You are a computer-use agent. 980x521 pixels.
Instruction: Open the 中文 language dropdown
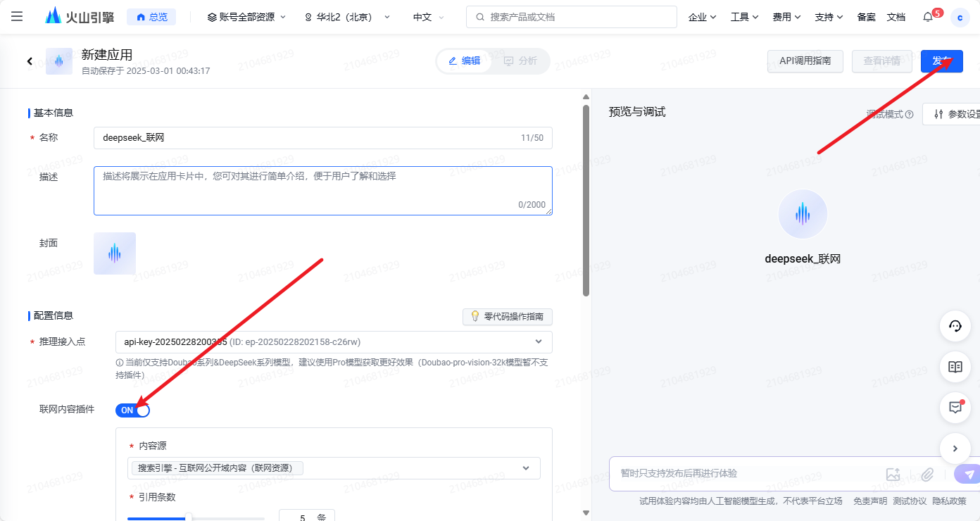click(x=428, y=17)
